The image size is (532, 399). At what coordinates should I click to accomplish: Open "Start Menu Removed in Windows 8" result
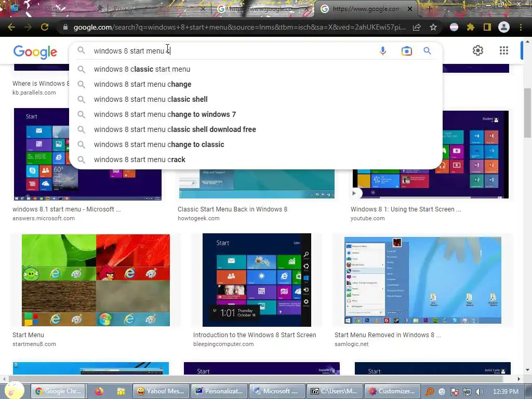coord(388,335)
